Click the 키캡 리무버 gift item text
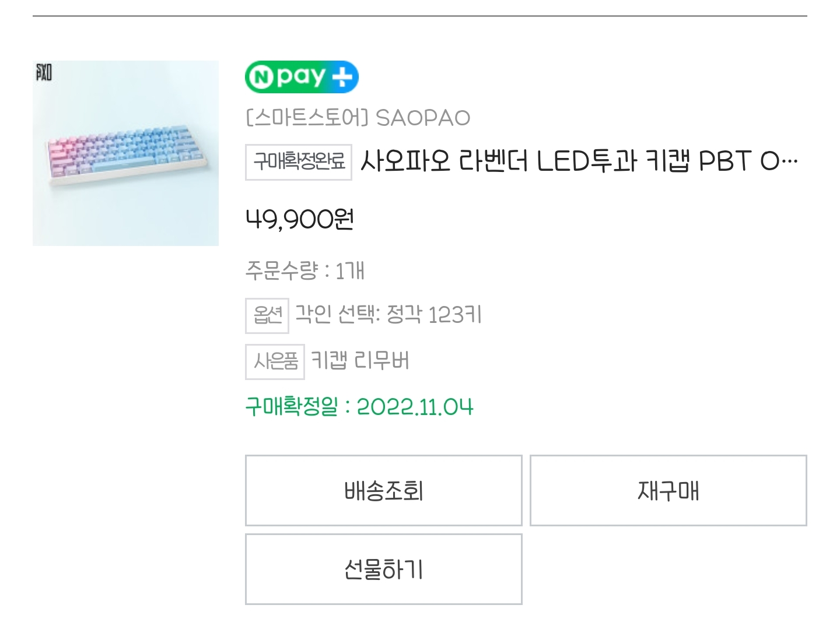840x640 pixels. [x=360, y=361]
